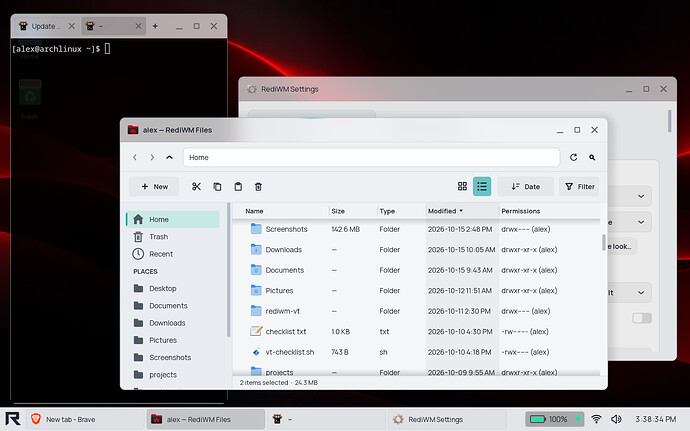Switch to RediWM Settings taskbar entry
This screenshot has height=431, width=690.
447,419
